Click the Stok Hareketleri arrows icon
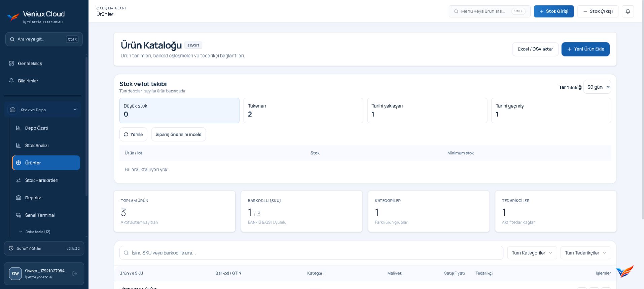Screen dimensions: 644x289 (x=19, y=180)
